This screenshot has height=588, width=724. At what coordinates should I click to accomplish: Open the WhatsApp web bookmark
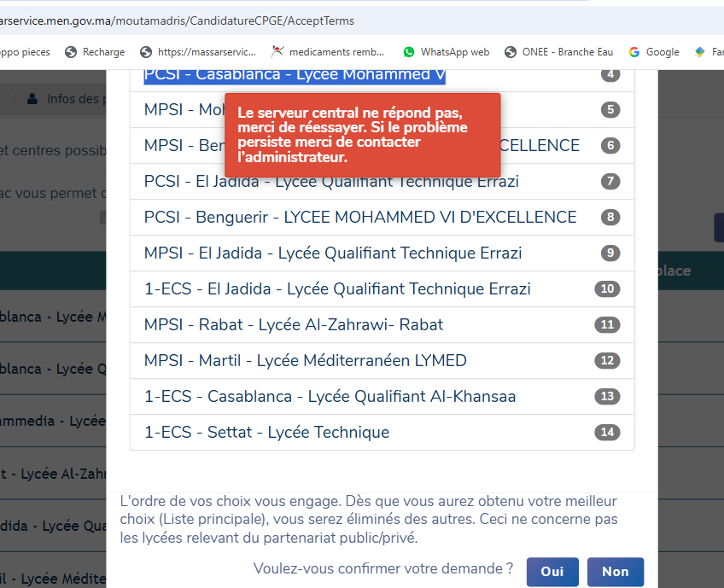[447, 52]
